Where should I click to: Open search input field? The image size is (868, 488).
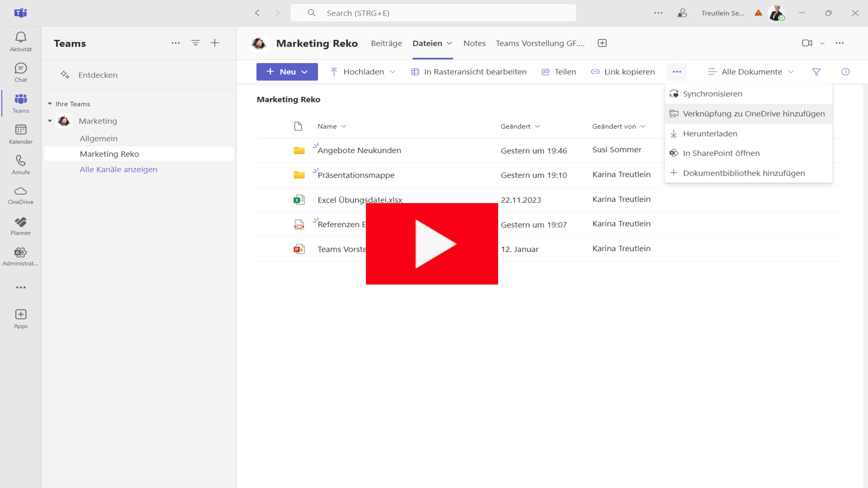click(x=433, y=13)
